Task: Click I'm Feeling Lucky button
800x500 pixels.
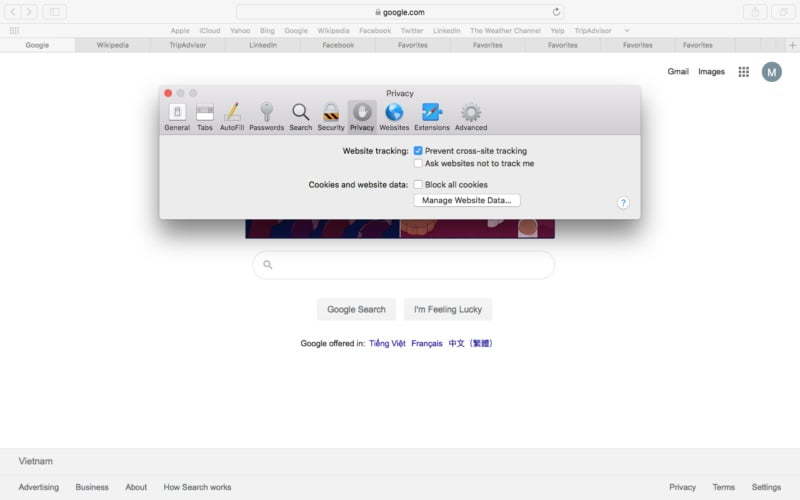Action: pyautogui.click(x=447, y=309)
